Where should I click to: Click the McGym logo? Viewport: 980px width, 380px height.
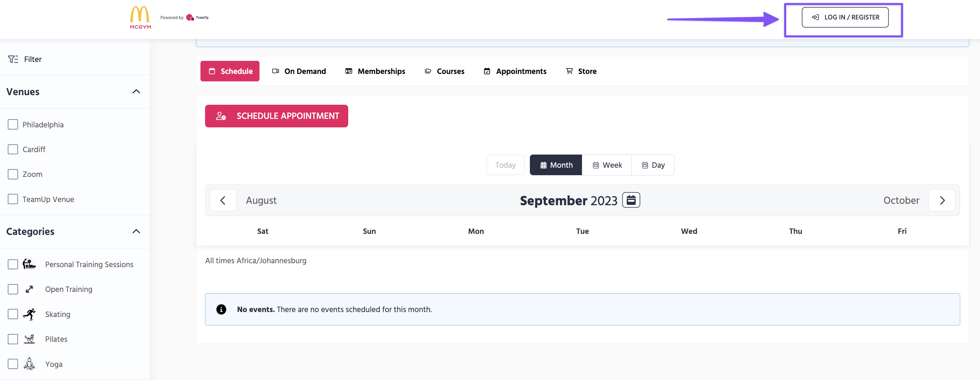pos(140,18)
